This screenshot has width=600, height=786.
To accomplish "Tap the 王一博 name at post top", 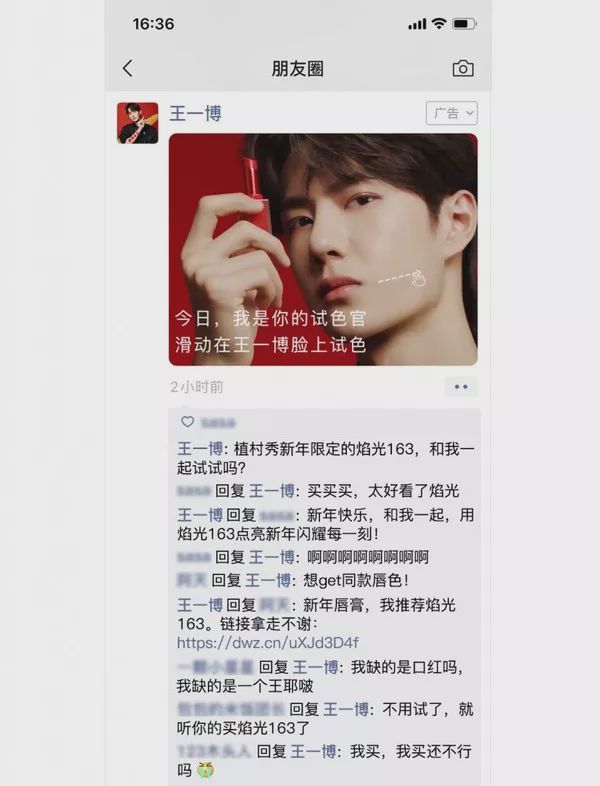I will (195, 114).
